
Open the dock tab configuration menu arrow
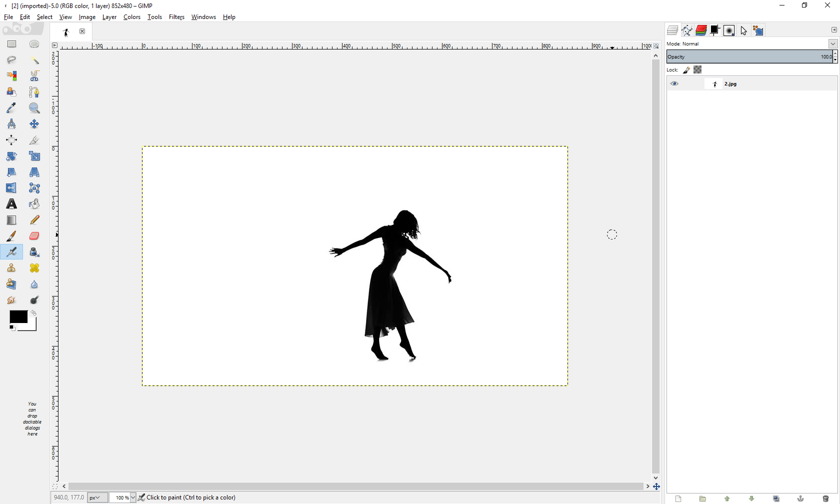pyautogui.click(x=833, y=30)
